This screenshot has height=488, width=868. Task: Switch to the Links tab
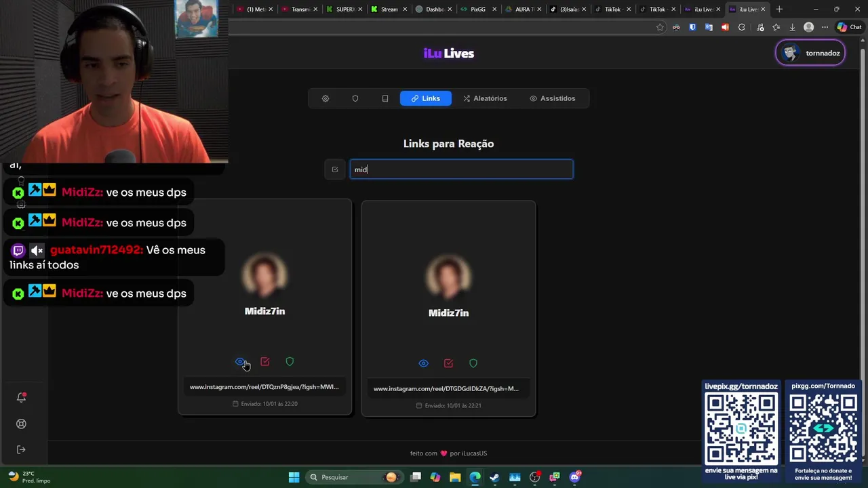(x=426, y=98)
